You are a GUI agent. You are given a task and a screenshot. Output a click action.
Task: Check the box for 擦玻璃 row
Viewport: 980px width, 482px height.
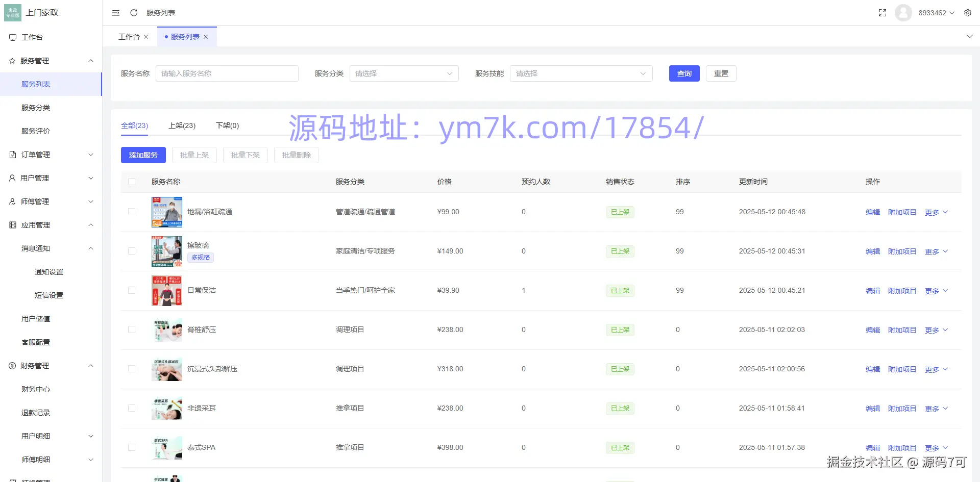[x=132, y=251]
